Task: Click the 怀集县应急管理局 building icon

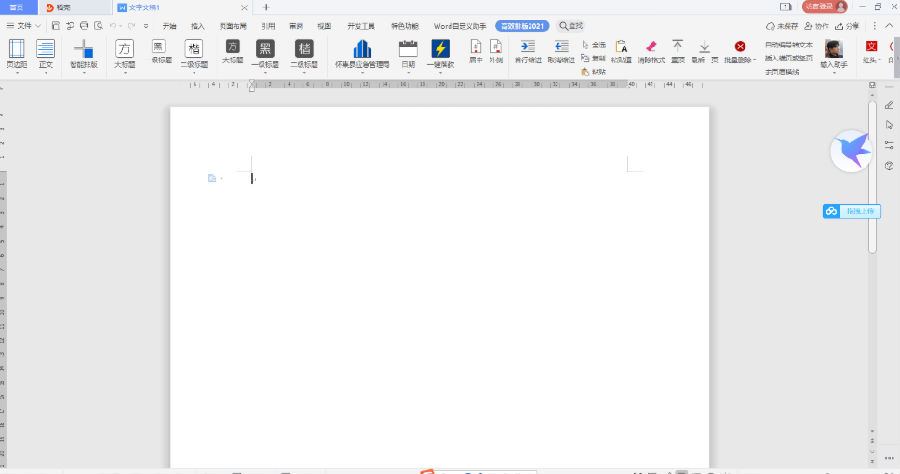Action: tap(362, 48)
